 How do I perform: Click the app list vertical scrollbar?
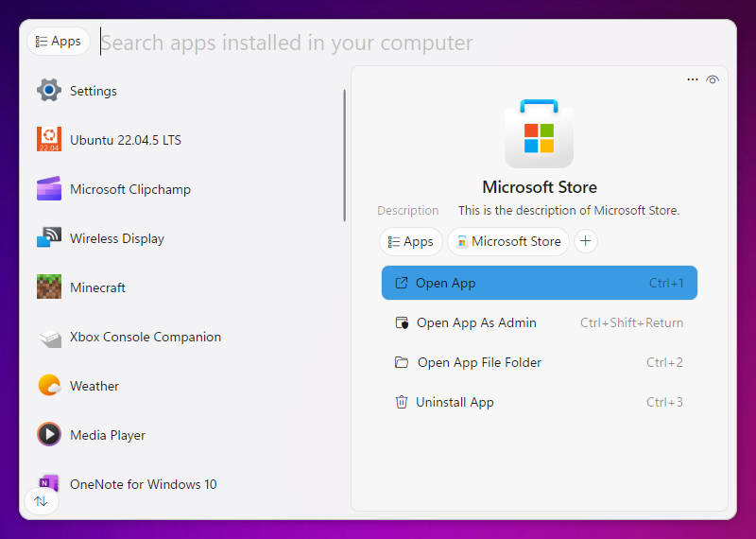click(x=344, y=155)
